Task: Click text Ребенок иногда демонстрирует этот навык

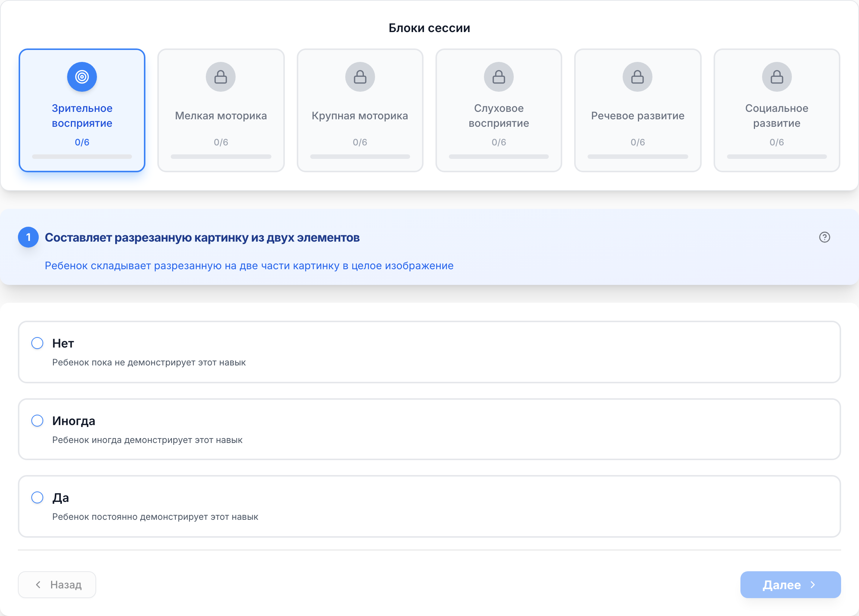Action: pyautogui.click(x=147, y=440)
